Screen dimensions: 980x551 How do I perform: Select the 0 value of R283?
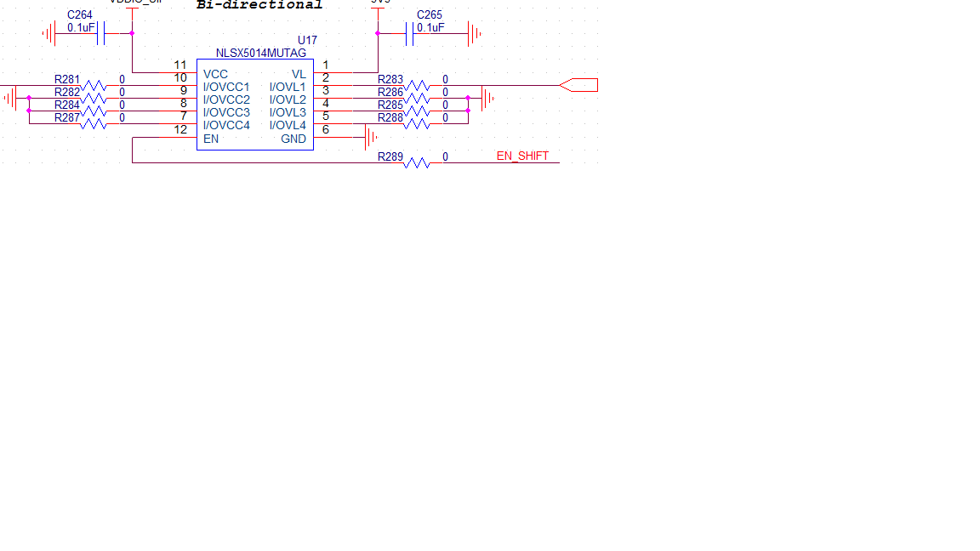445,79
